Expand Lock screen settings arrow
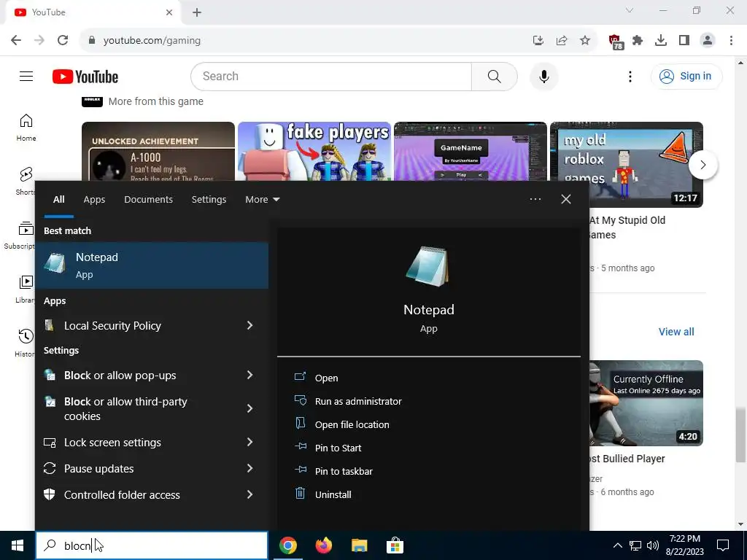This screenshot has width=747, height=560. 249,442
